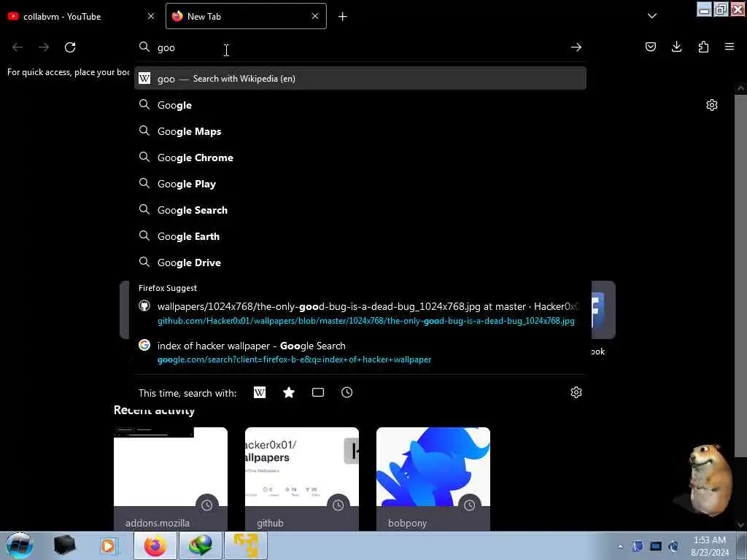Choose the Google Maps suggestion
The height and width of the screenshot is (560, 747).
360,131
